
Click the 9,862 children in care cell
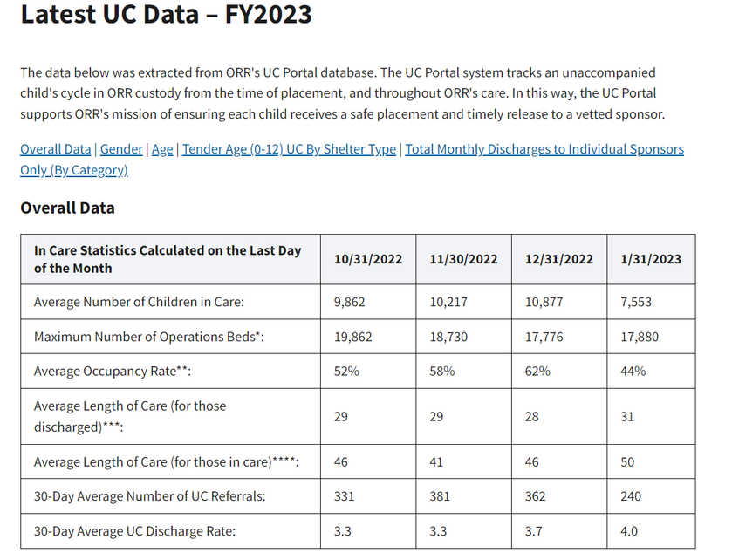click(350, 302)
